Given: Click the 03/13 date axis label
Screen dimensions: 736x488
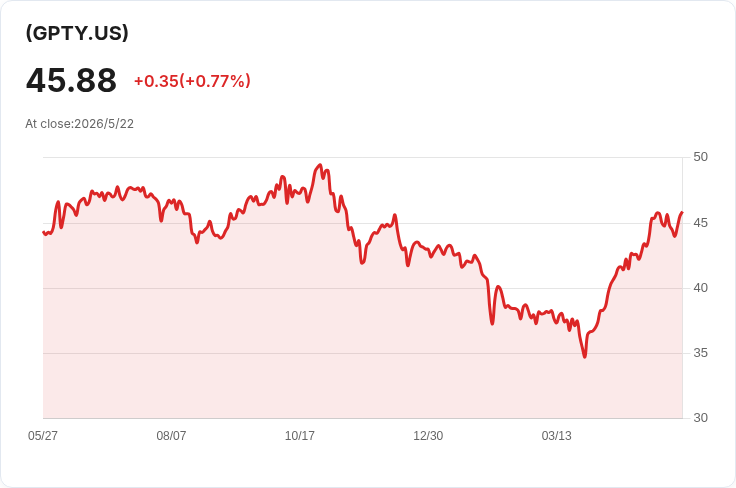Looking at the screenshot, I should click(x=557, y=436).
